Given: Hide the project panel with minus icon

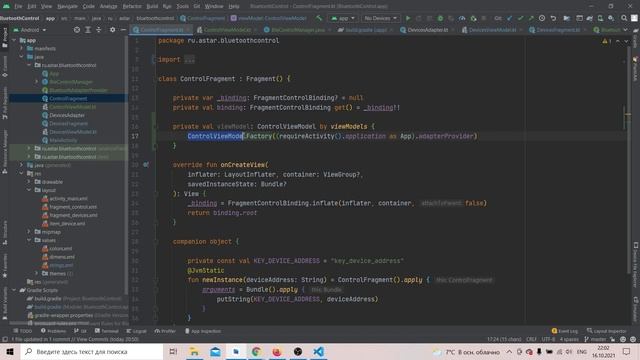Looking at the screenshot, I should tap(123, 30).
